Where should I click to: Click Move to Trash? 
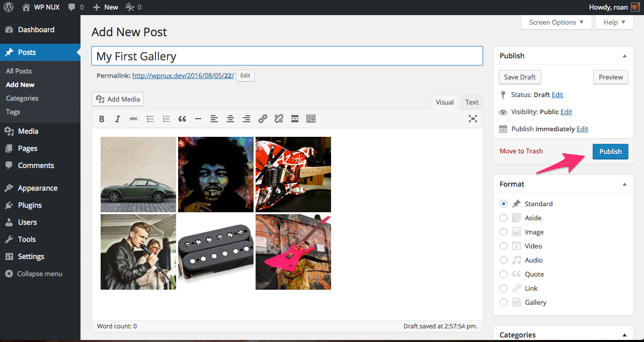pos(521,151)
